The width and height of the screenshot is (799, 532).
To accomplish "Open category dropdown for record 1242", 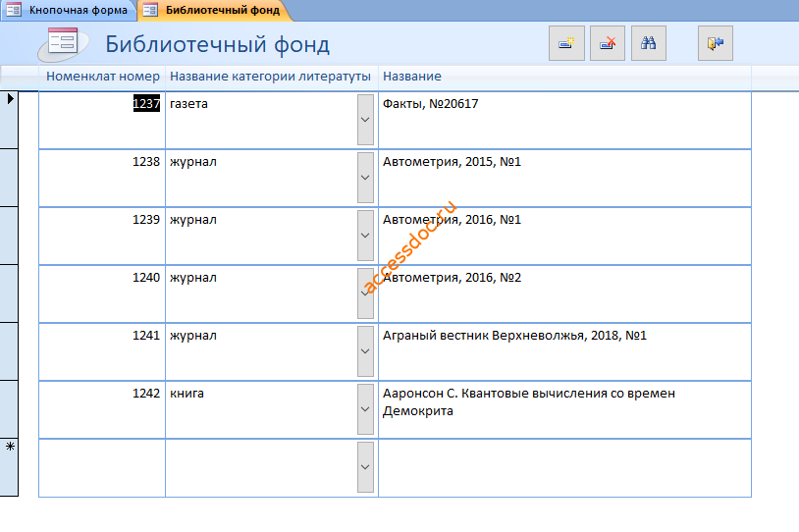I will (365, 409).
